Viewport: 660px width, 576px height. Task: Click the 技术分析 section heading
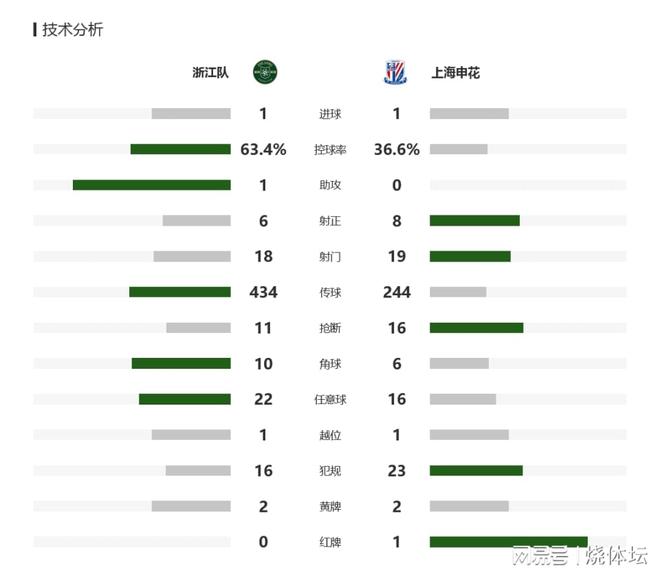[x=72, y=29]
